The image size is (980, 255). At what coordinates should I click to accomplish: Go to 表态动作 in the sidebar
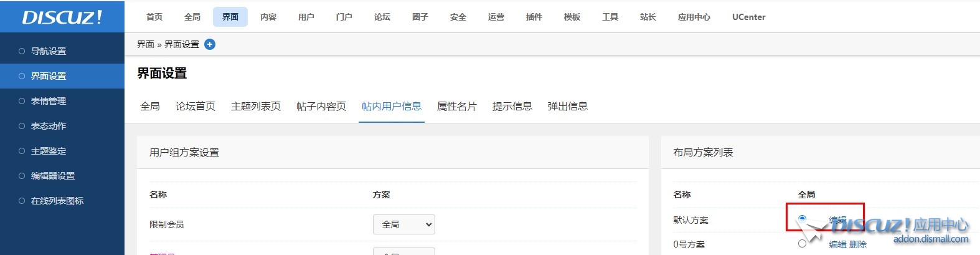point(49,126)
